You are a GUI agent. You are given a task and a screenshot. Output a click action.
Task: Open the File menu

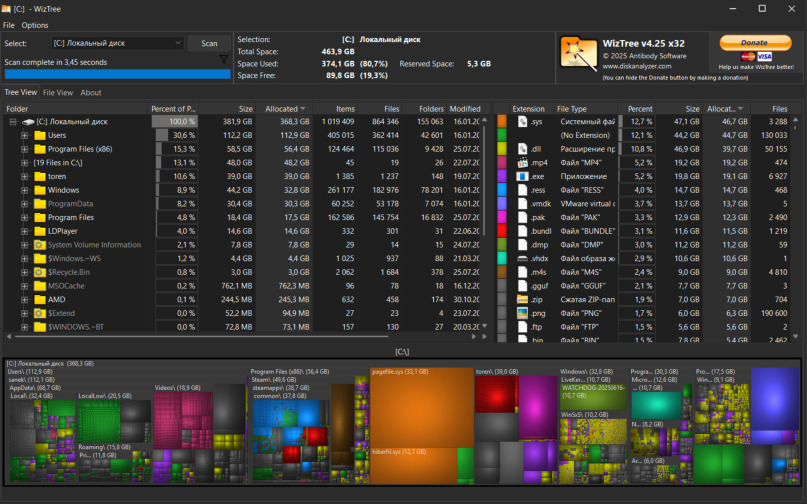coord(9,25)
